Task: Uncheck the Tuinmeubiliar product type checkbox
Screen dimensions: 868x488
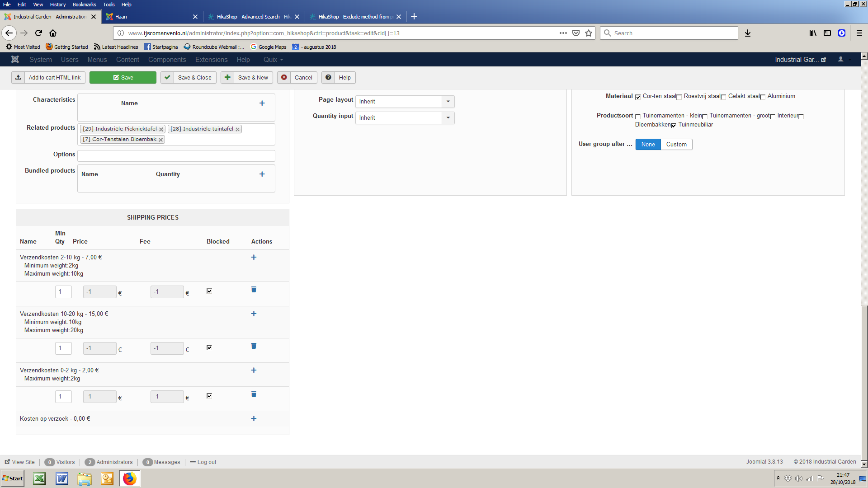Action: [x=674, y=126]
